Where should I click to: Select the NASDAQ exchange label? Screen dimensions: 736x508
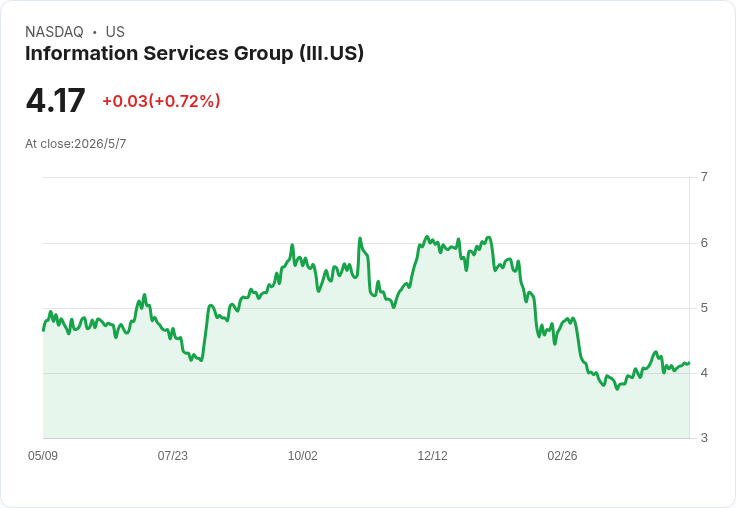pyautogui.click(x=54, y=31)
